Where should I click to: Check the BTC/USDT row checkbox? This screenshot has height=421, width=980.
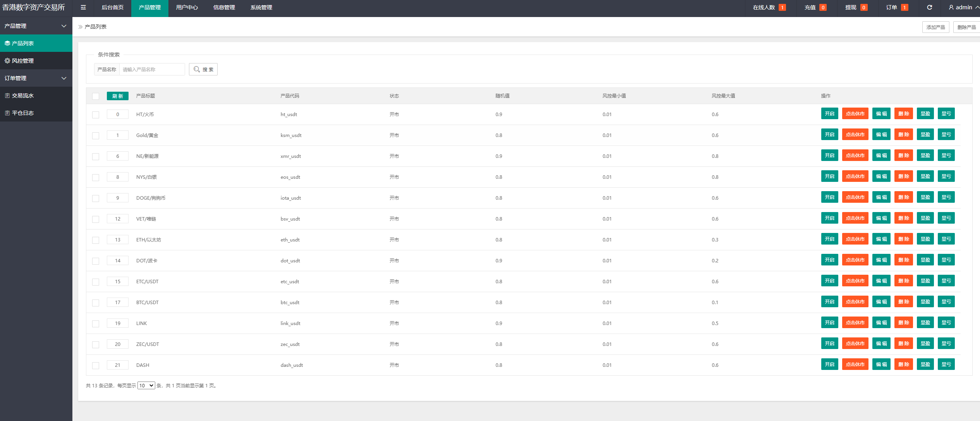click(x=96, y=303)
